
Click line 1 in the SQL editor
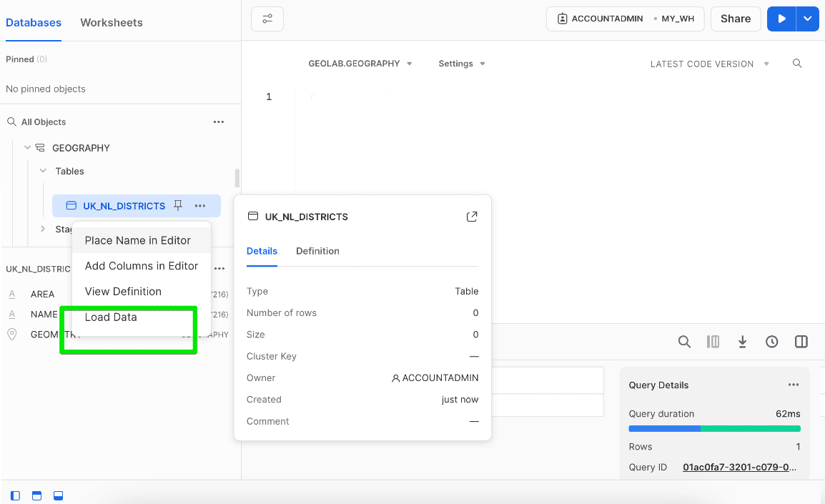click(x=429, y=97)
